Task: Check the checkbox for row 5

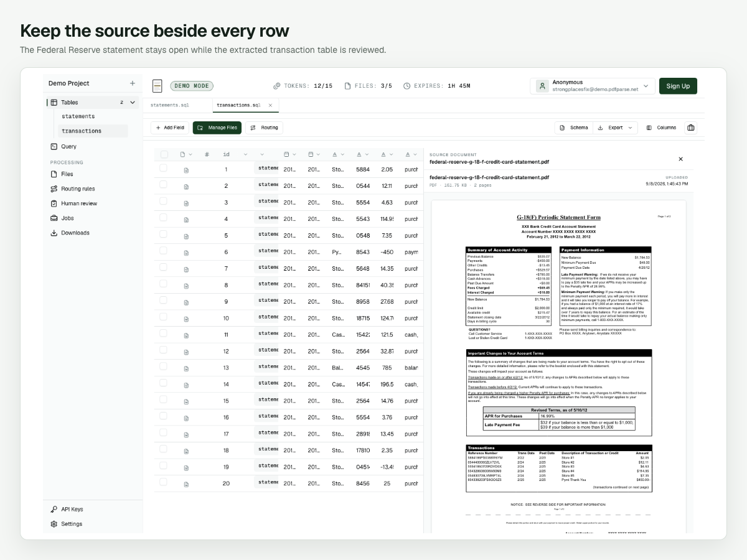Action: (x=163, y=234)
